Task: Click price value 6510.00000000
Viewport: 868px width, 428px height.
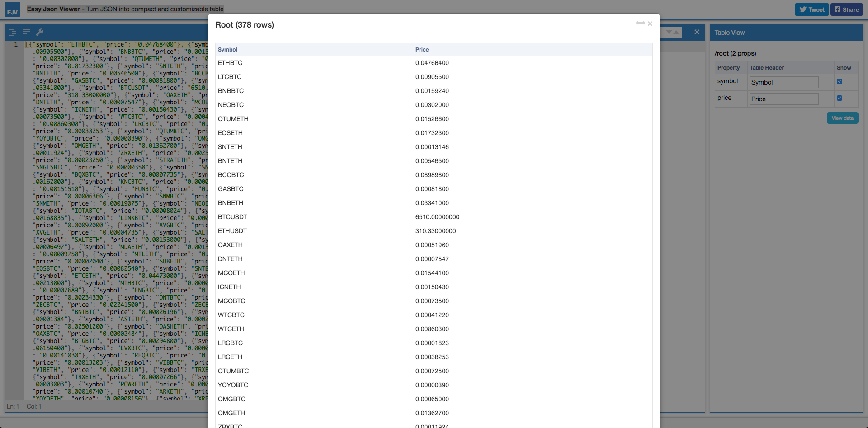Action: point(437,217)
